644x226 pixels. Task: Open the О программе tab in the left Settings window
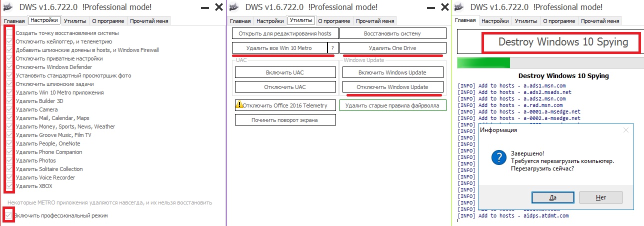[107, 20]
